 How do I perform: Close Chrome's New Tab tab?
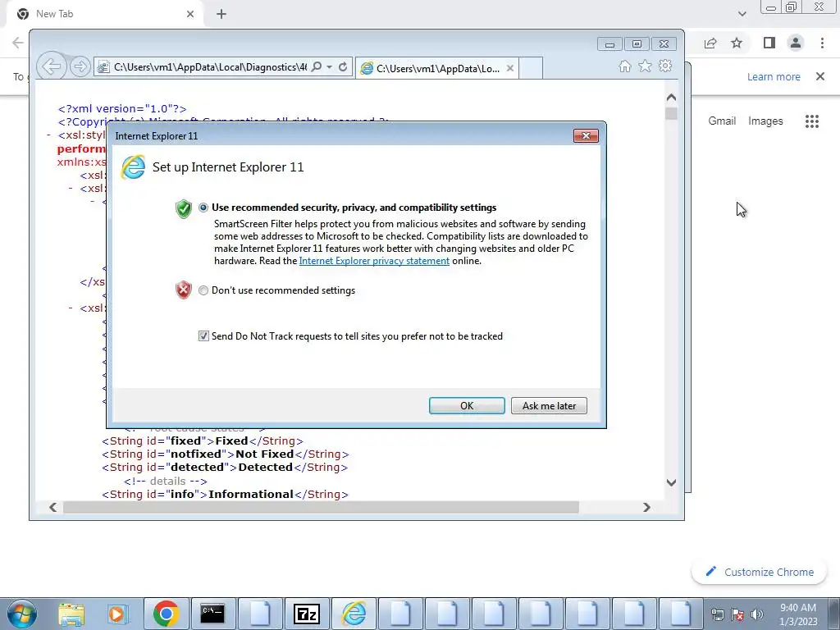[190, 14]
